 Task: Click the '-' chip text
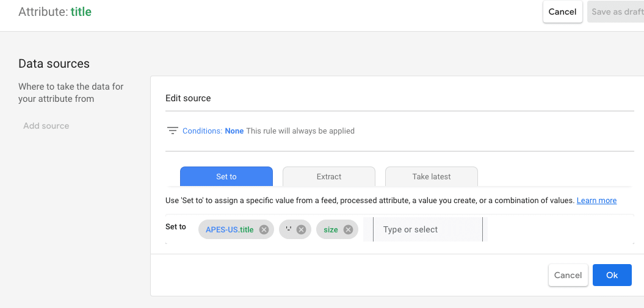click(x=289, y=230)
